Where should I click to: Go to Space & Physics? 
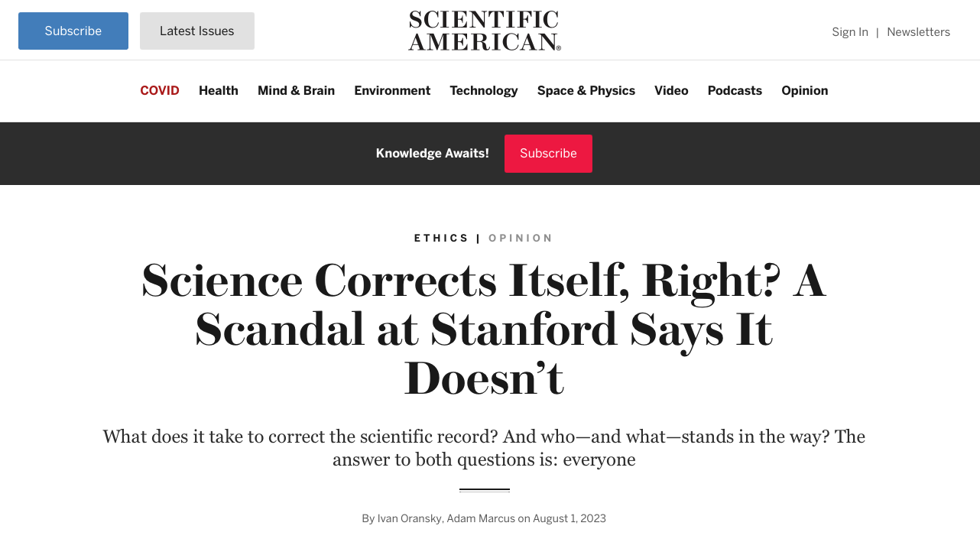click(x=586, y=90)
